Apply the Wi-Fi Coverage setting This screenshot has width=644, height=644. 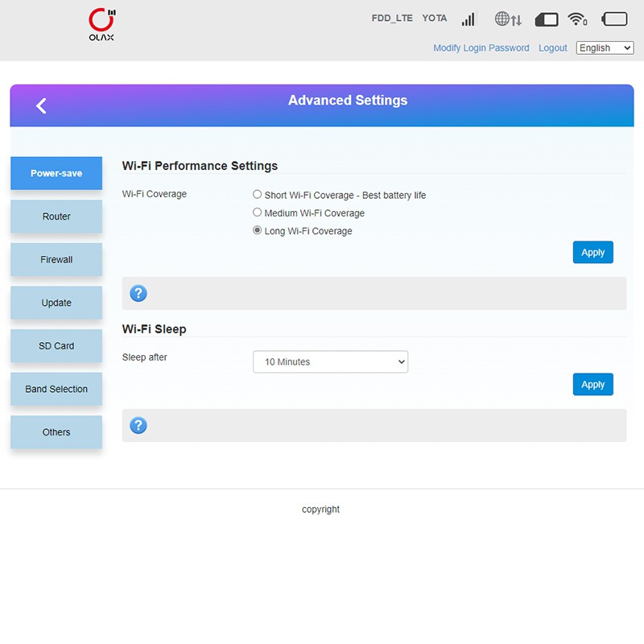592,252
